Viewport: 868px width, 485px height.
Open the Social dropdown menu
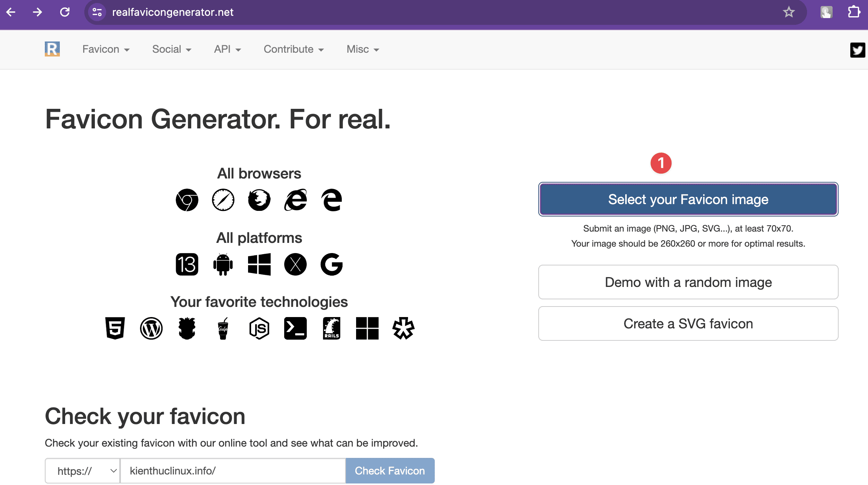[172, 49]
